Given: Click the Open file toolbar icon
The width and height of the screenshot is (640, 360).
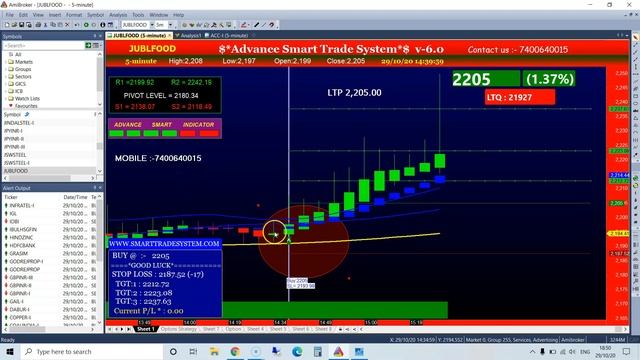Looking at the screenshot, I should click(x=14, y=25).
